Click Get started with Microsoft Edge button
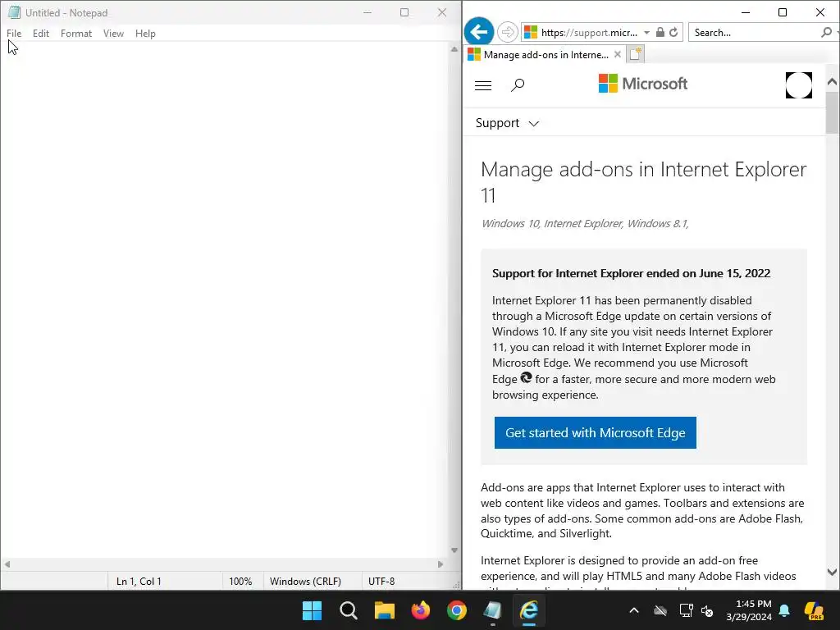 [x=596, y=432]
